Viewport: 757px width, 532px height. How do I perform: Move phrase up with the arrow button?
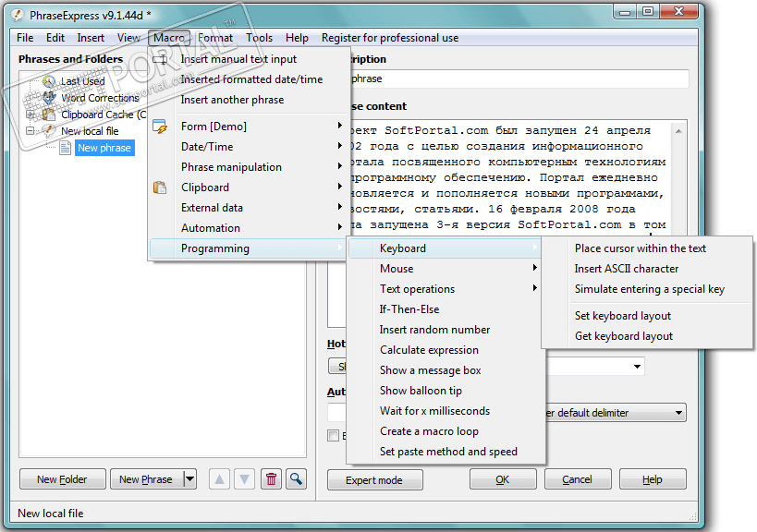220,479
